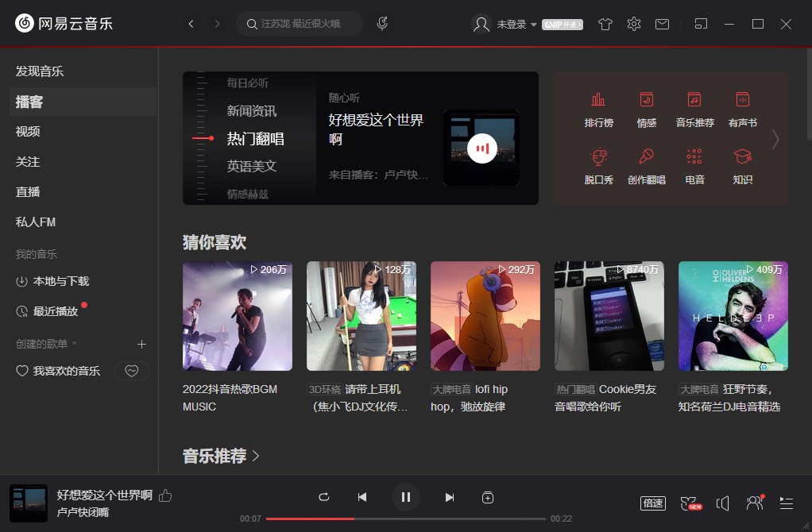Screen dimensions: 812x532
Task: Click the search box
Action: tap(300, 24)
